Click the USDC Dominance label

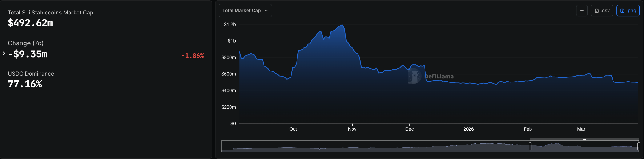tap(31, 74)
